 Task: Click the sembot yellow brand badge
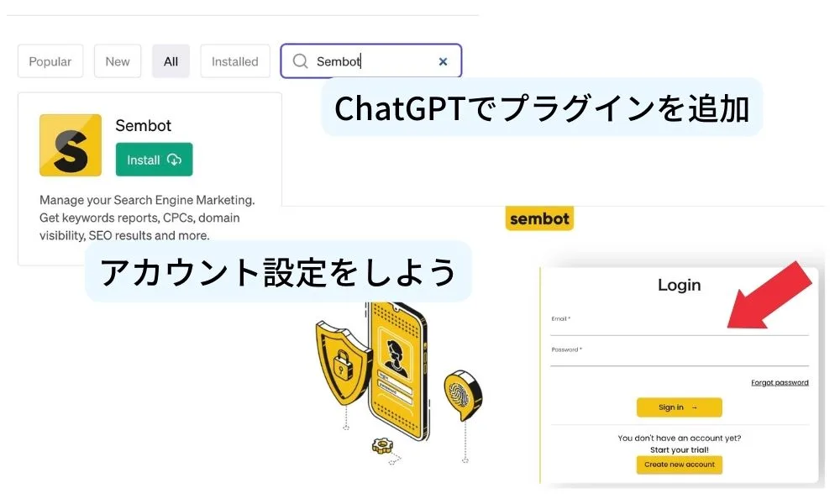pyautogui.click(x=539, y=218)
